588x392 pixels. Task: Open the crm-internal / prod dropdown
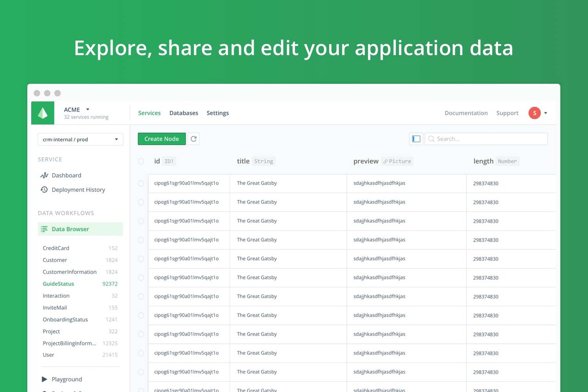coord(80,139)
